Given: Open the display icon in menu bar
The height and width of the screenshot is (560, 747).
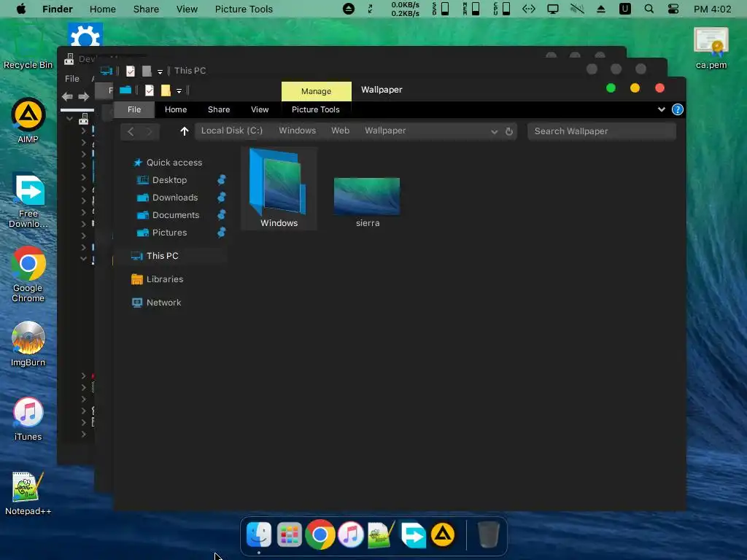Looking at the screenshot, I should pos(553,9).
